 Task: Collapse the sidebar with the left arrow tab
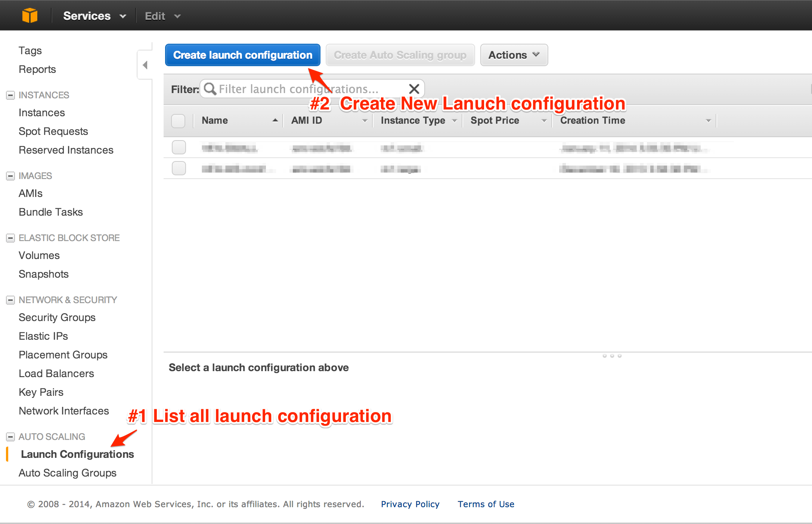tap(145, 65)
